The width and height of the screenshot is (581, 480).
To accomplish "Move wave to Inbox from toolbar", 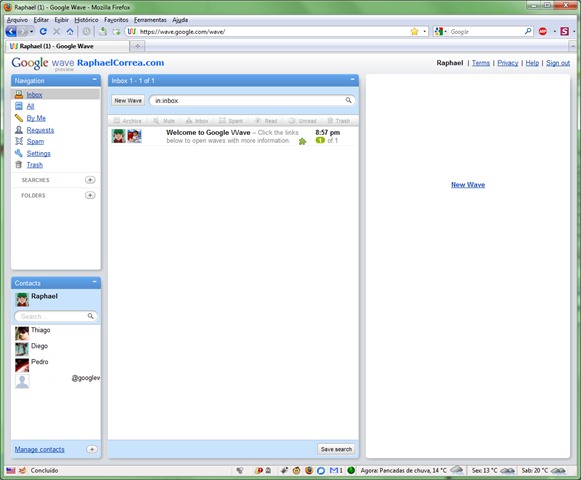I will click(x=197, y=121).
